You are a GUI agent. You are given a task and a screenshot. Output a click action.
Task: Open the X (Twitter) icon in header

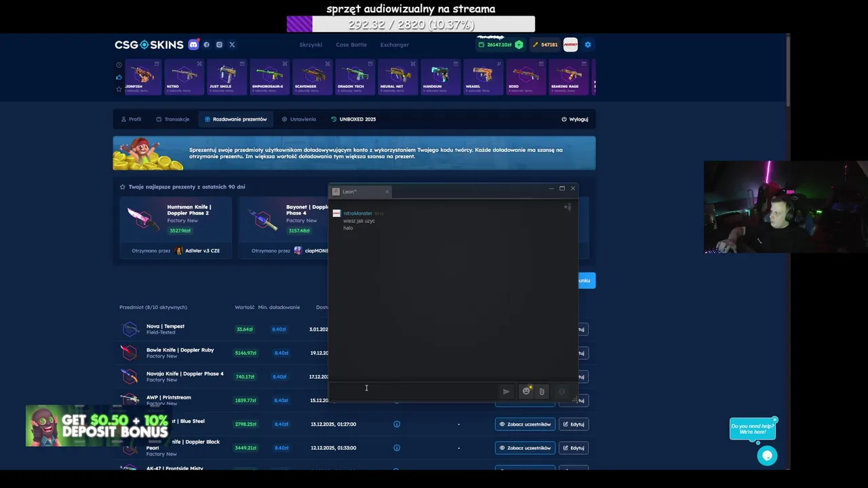(x=232, y=45)
